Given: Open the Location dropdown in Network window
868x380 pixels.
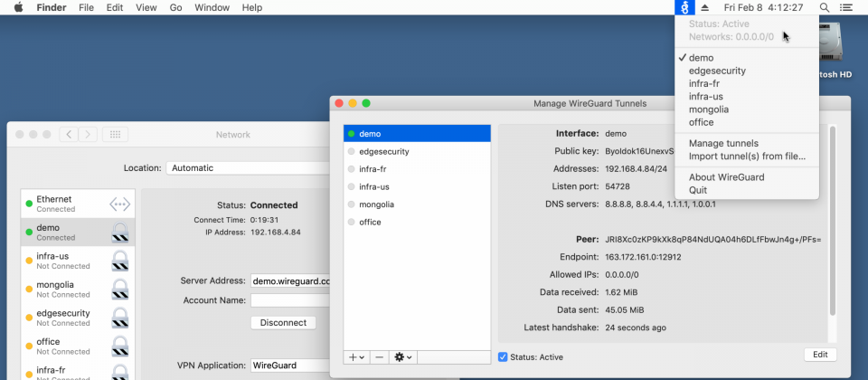Looking at the screenshot, I should pos(248,168).
